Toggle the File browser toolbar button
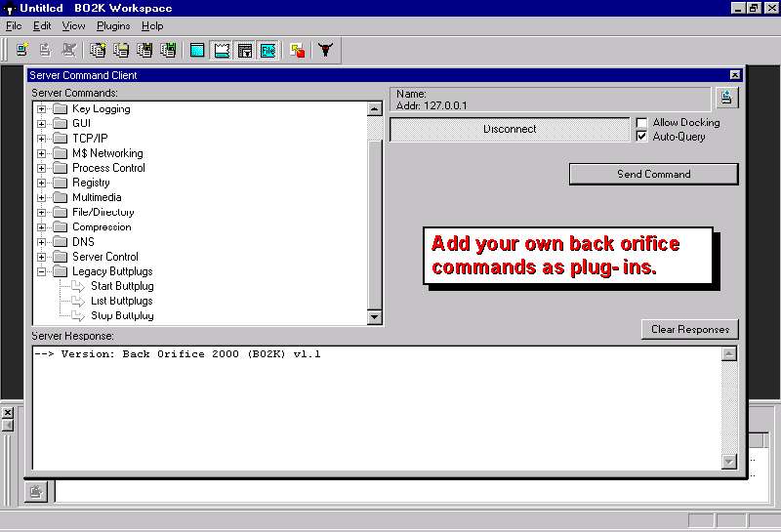 (x=267, y=51)
